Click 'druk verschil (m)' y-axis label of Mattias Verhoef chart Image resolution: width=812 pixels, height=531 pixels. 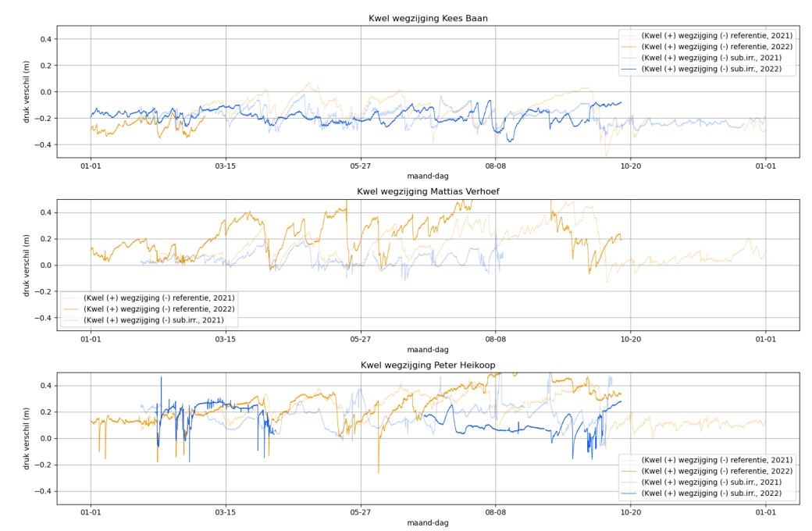click(27, 264)
